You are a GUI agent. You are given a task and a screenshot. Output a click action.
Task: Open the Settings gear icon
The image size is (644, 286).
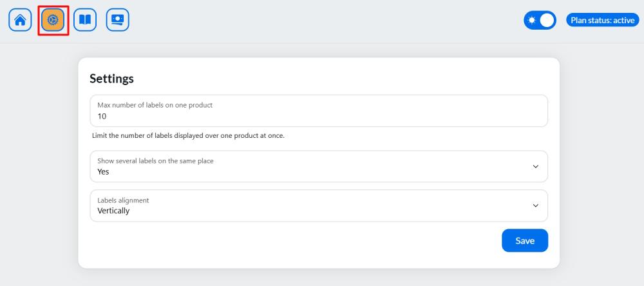point(53,20)
